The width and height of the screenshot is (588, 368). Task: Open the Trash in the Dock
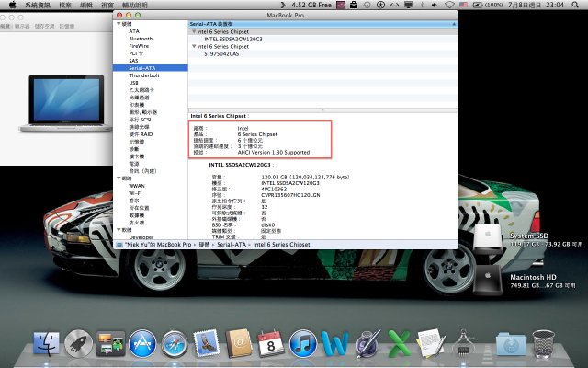tap(543, 343)
